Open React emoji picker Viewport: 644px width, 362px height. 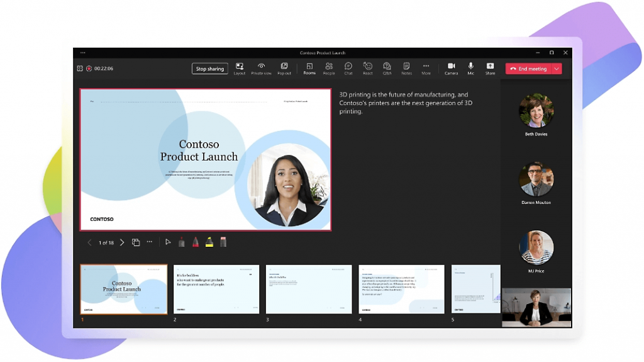368,68
